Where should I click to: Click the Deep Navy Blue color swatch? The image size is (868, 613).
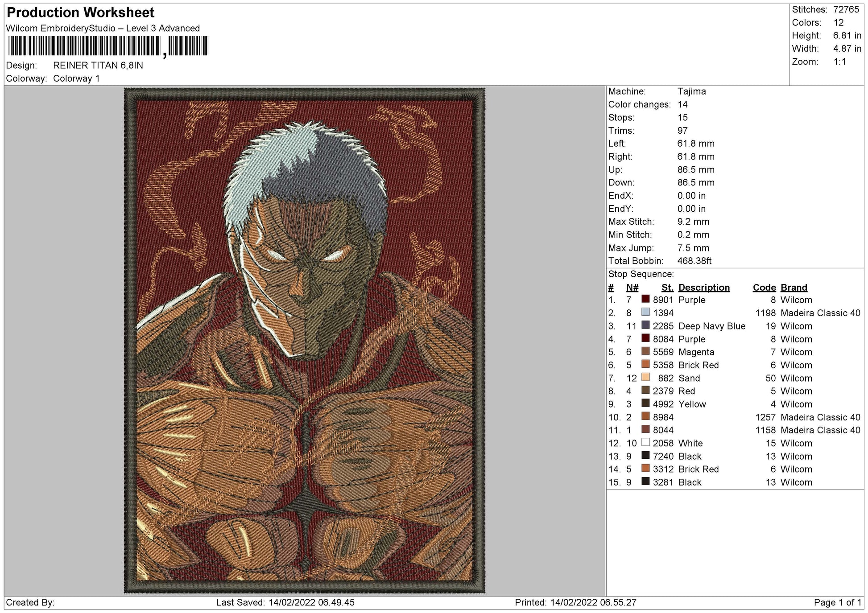tap(645, 325)
